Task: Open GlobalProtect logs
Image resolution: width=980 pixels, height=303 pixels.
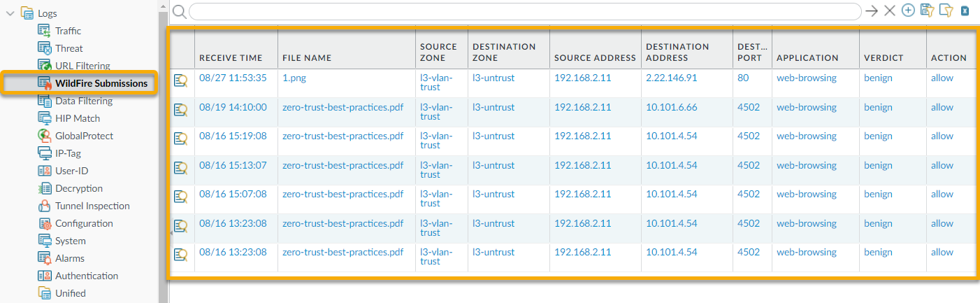Action: tap(84, 136)
